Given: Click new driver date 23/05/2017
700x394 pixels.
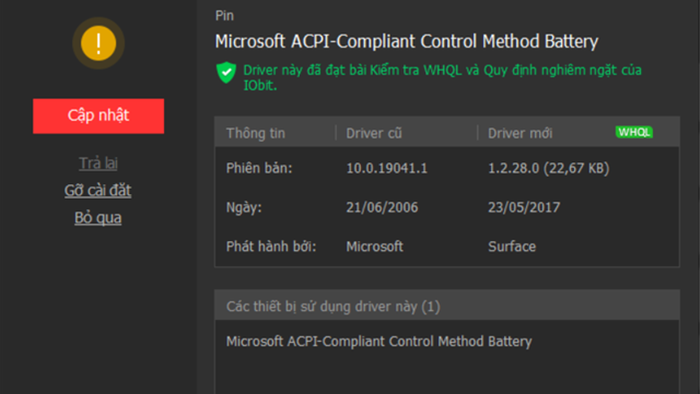Looking at the screenshot, I should (x=524, y=207).
